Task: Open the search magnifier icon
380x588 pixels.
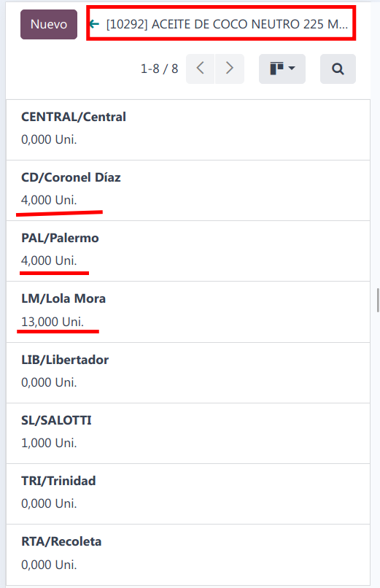Action: [338, 69]
